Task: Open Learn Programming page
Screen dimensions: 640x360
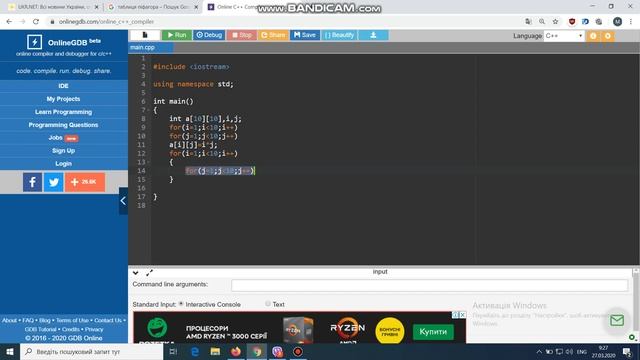Action: click(63, 112)
